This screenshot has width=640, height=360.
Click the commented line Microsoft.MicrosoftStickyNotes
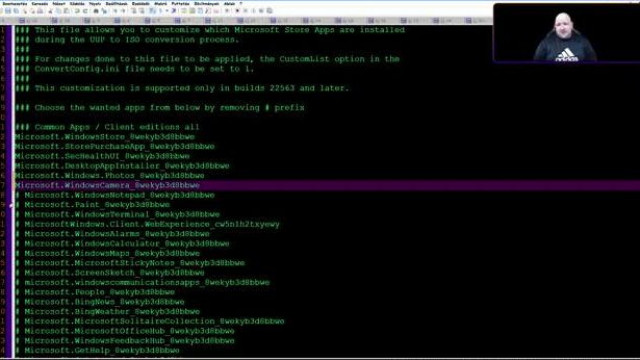tap(130, 263)
